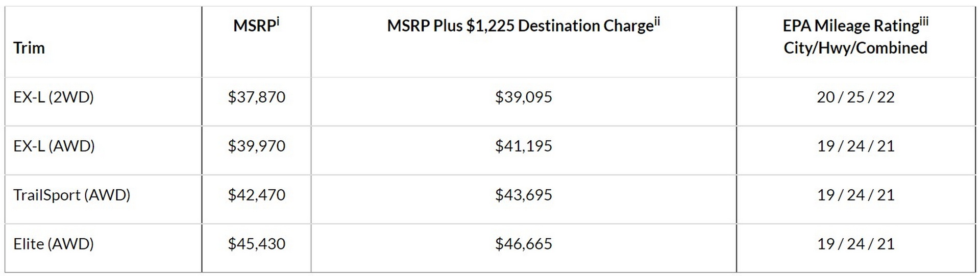Click the Trim column header
Screen dimensions: 980x276
tap(29, 48)
